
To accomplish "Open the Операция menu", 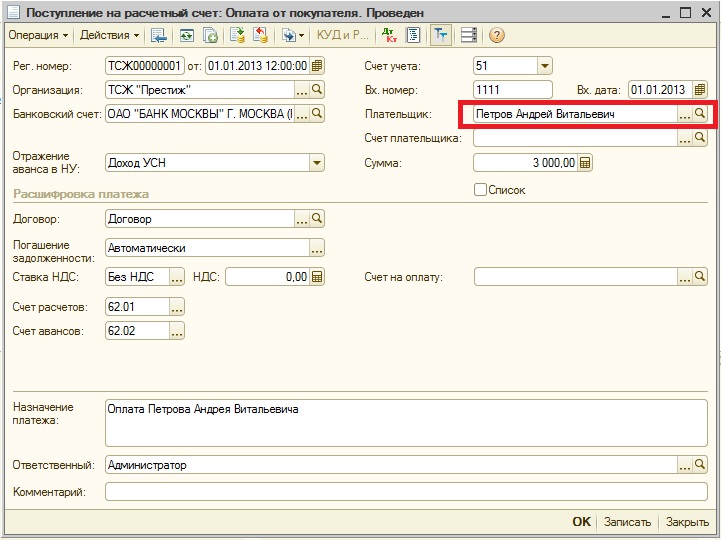I will 38,35.
